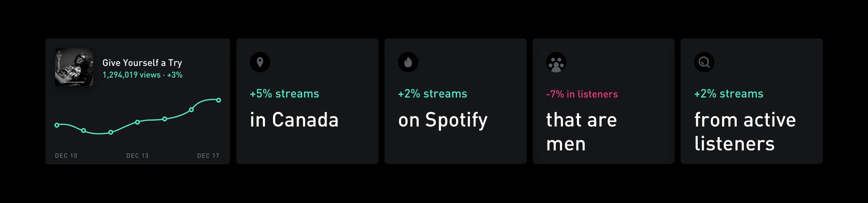Click the magnifier icon on active listeners card
This screenshot has height=203, width=868.
[x=704, y=62]
